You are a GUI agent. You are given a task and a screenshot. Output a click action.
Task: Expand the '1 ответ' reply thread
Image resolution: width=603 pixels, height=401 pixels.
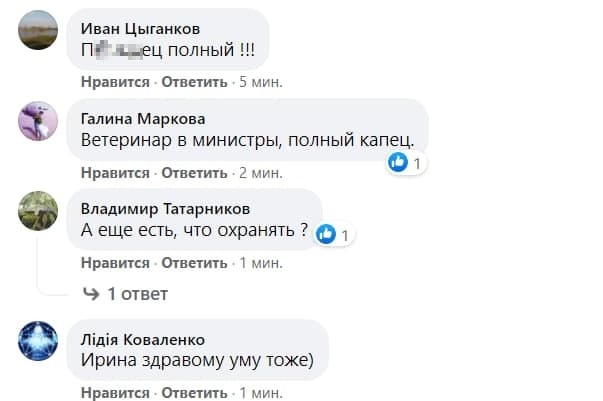click(137, 294)
